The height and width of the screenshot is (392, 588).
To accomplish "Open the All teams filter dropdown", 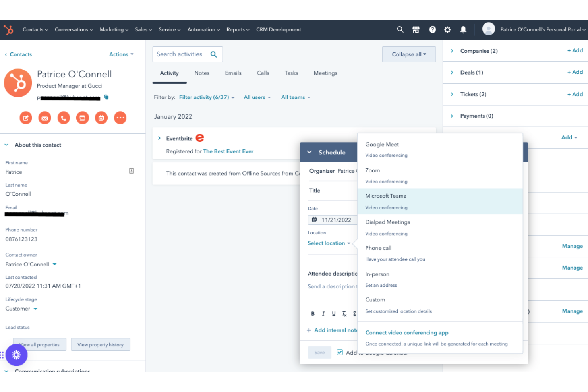I will pos(296,97).
